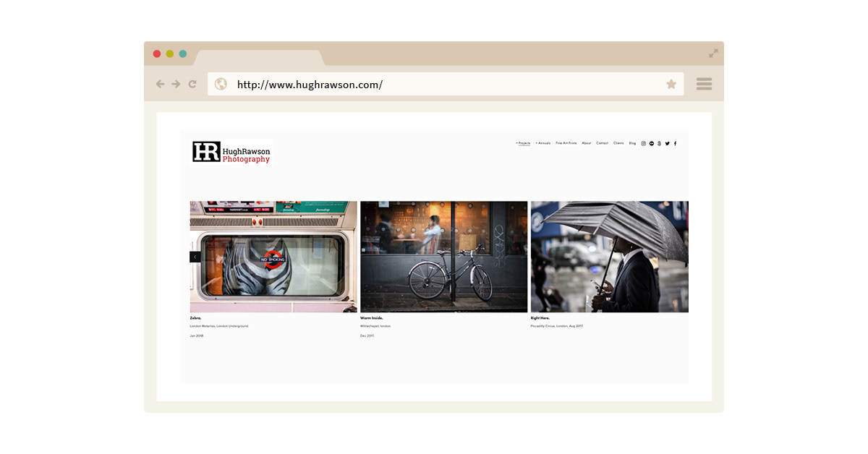Open the Fine Art Prints page
868x454 pixels.
[x=566, y=143]
